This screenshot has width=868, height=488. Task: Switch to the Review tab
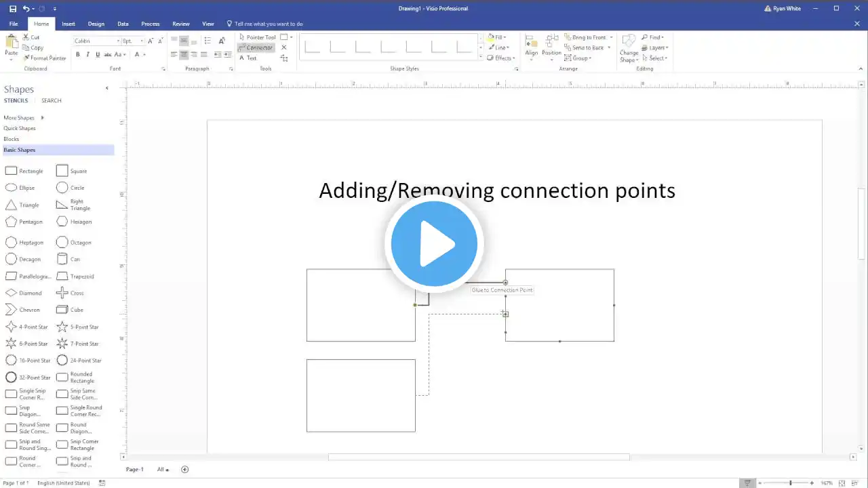coord(181,24)
